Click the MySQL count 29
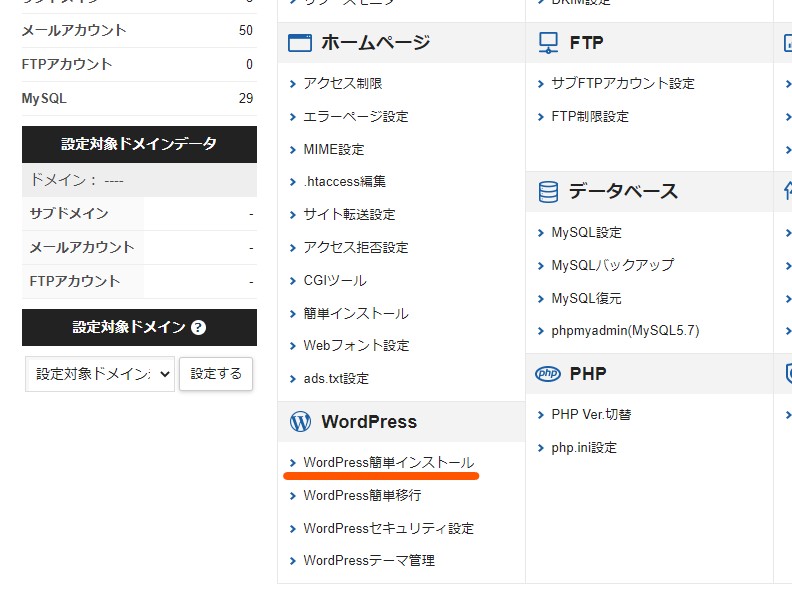Screen dimensions: 792x595 click(245, 98)
